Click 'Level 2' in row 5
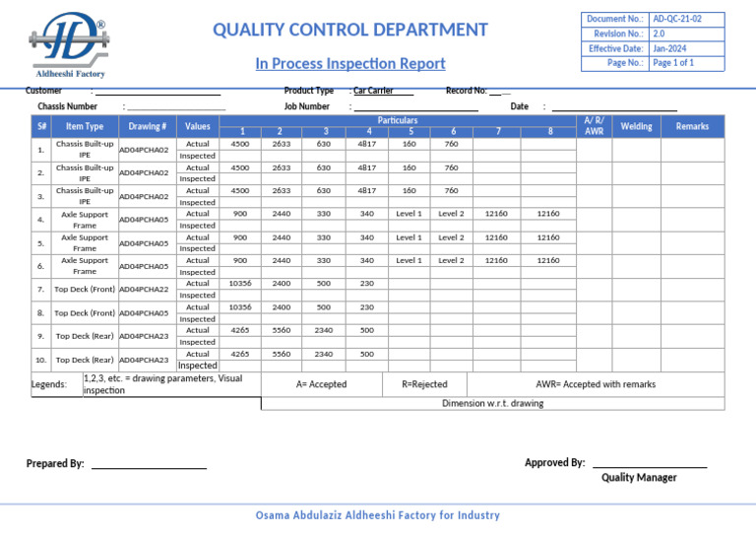 pos(451,237)
